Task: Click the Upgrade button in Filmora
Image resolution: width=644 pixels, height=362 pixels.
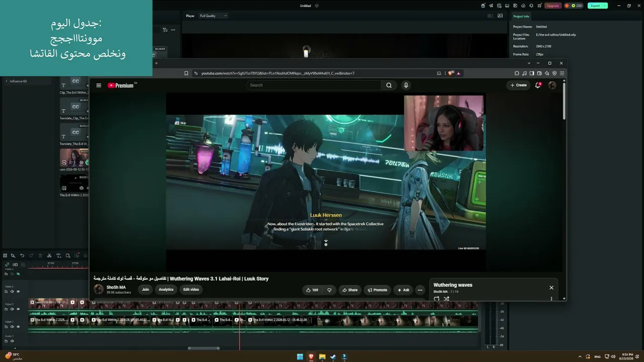Action: (553, 6)
